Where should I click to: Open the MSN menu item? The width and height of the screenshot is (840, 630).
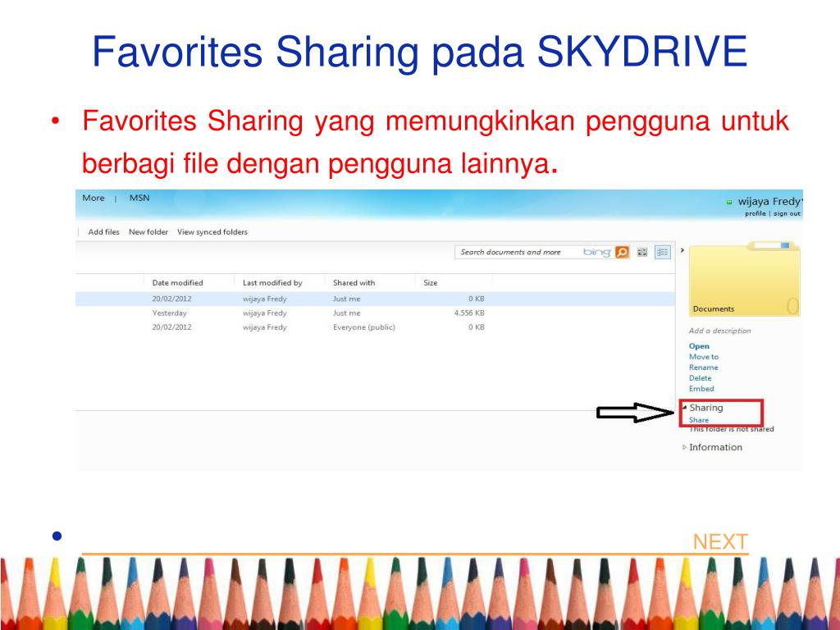pos(139,198)
